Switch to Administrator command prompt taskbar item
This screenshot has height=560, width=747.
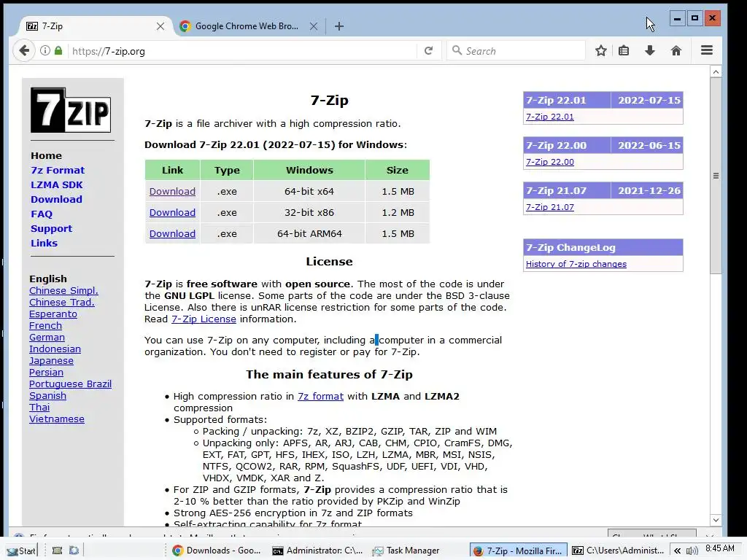coord(317,551)
